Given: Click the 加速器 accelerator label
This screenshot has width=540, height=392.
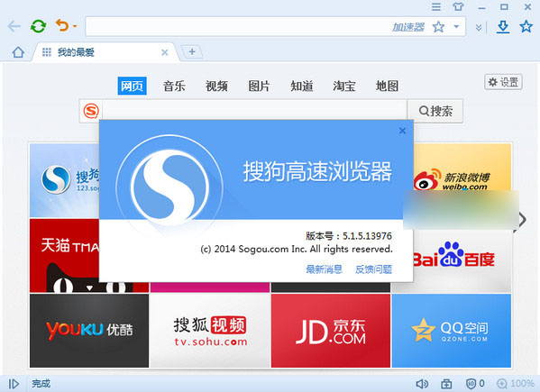Looking at the screenshot, I should [x=408, y=27].
